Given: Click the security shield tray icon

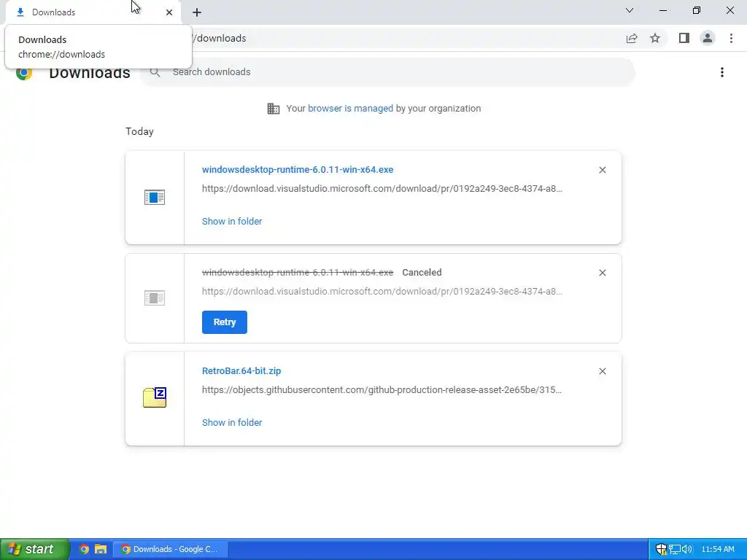Looking at the screenshot, I should point(661,549).
